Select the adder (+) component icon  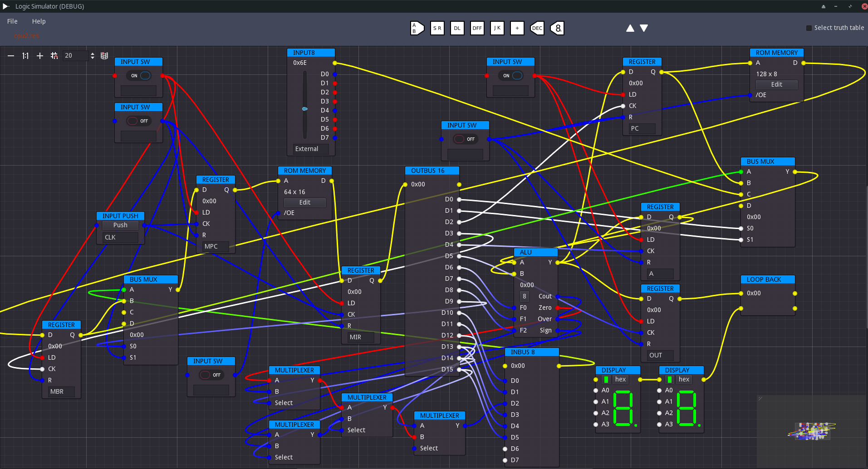(x=517, y=28)
